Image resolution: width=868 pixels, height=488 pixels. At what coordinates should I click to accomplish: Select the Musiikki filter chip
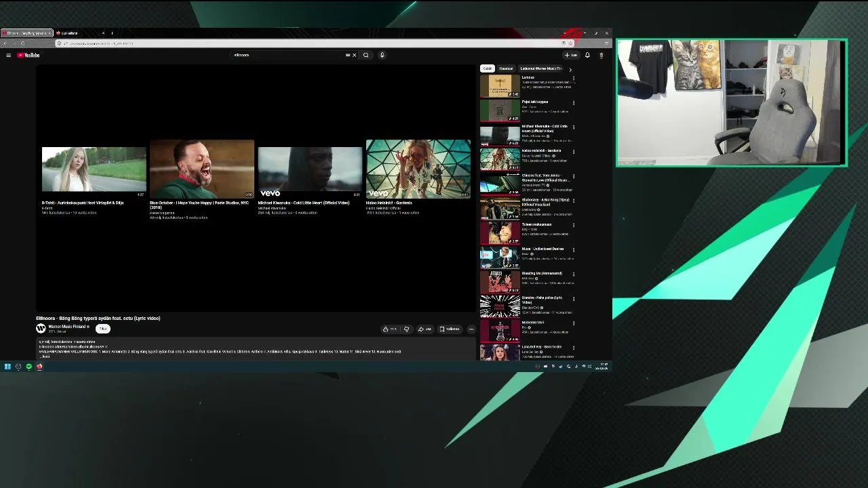506,68
